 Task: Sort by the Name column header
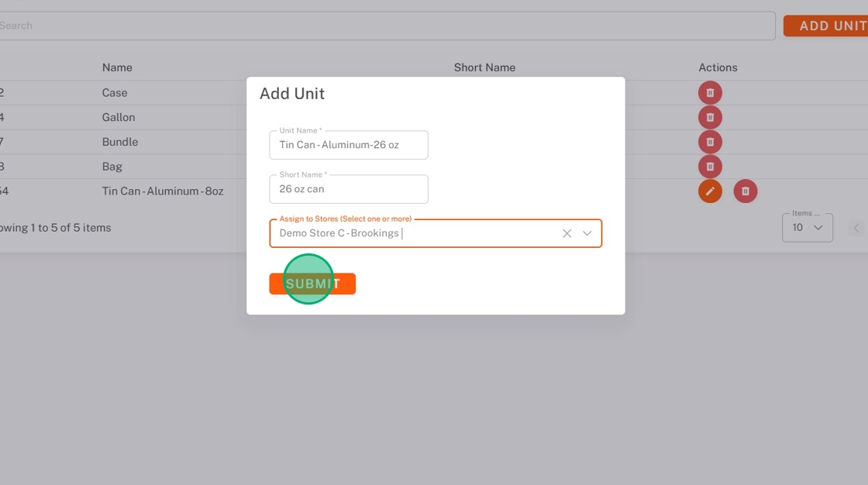point(117,67)
